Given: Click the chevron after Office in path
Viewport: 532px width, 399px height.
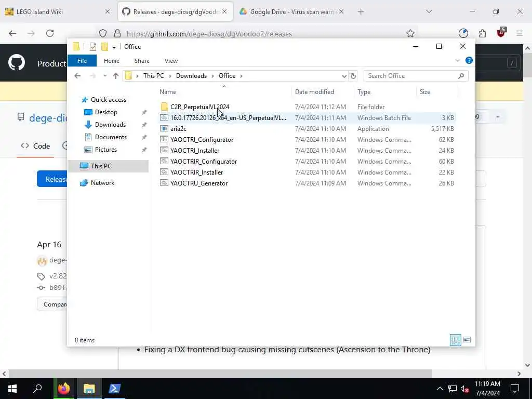Looking at the screenshot, I should click(x=241, y=76).
